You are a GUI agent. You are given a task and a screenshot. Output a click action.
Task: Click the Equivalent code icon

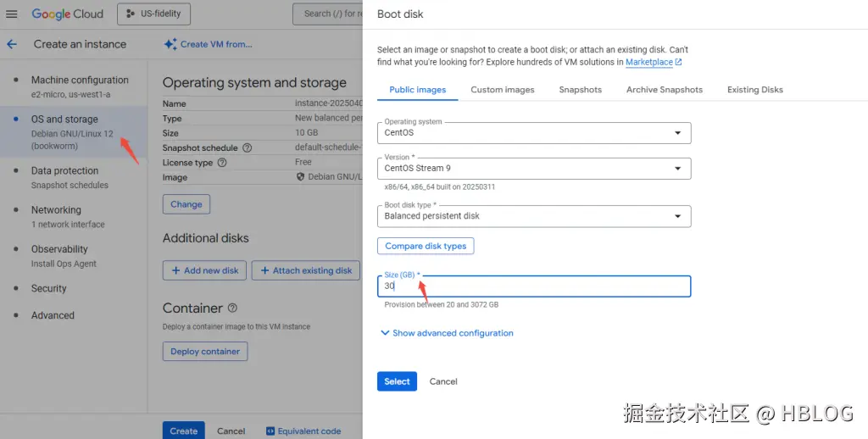pos(270,431)
